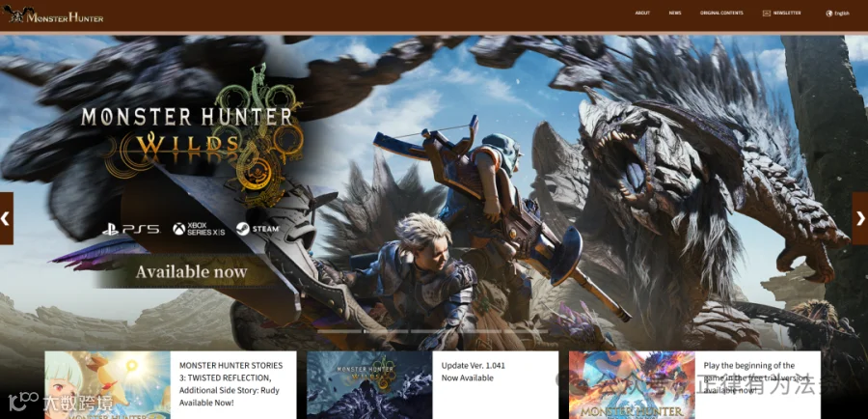Go to next carousel slide arrow
Screen dimensions: 868x419
click(860, 218)
